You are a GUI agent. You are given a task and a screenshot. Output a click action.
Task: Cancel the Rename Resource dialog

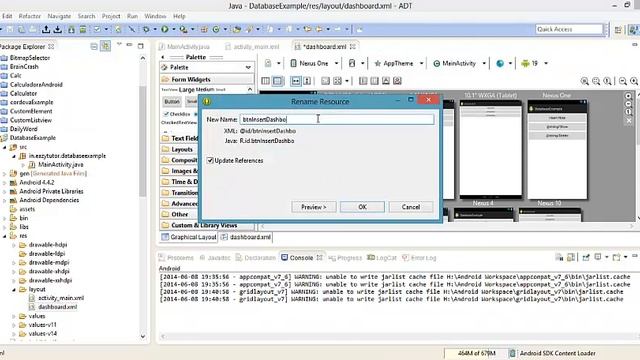(411, 207)
